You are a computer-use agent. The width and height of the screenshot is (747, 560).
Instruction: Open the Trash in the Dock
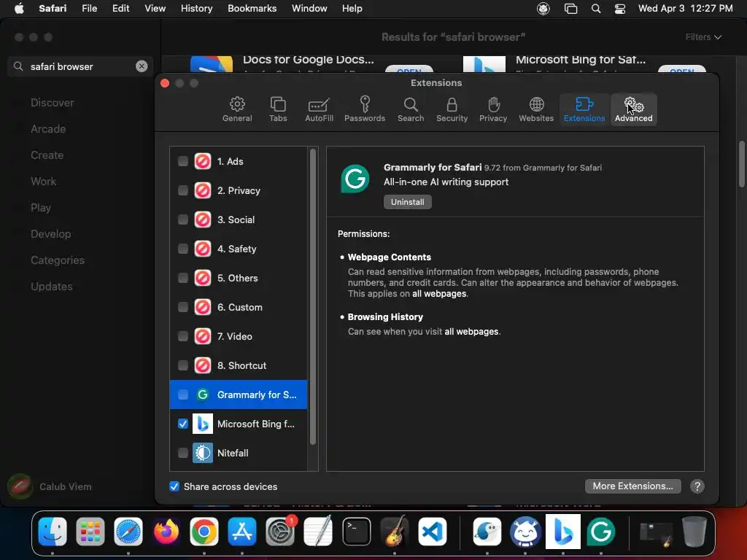[x=694, y=532]
